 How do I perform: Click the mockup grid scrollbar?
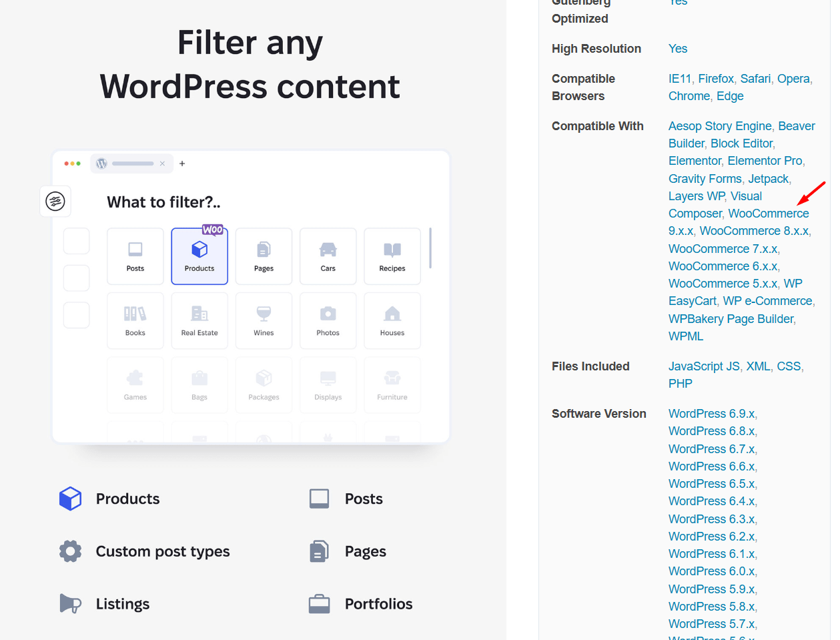[x=430, y=248]
